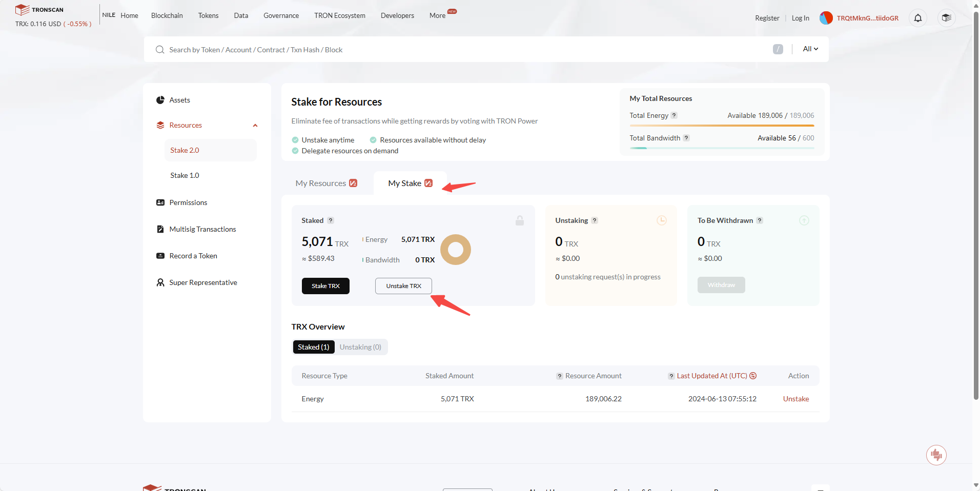Viewport: 980px width, 491px height.
Task: Click the Super Representative person icon
Action: click(160, 282)
